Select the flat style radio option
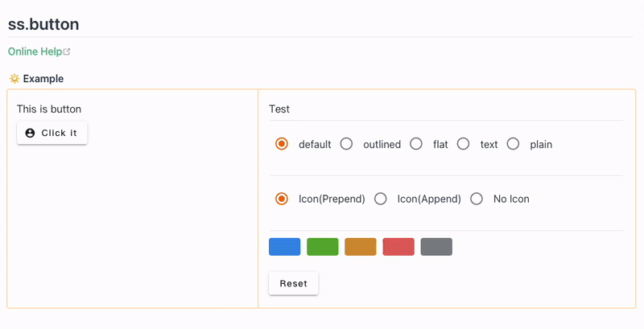 tap(416, 144)
